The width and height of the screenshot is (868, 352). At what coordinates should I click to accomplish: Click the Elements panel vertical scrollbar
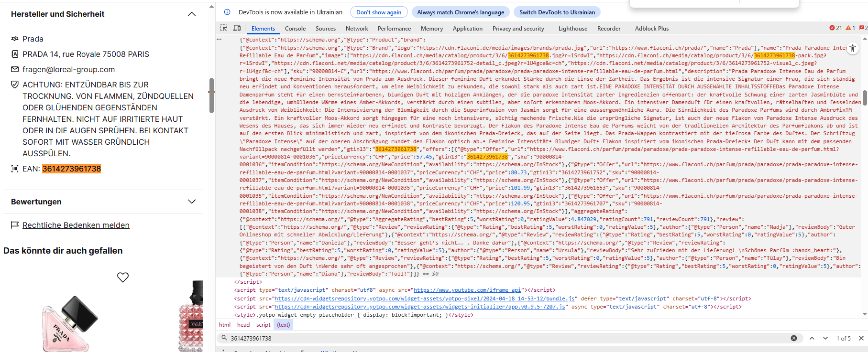pos(865,98)
